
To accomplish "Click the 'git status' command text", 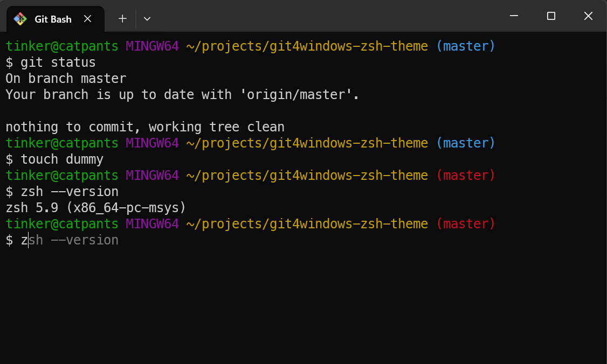I will [58, 62].
